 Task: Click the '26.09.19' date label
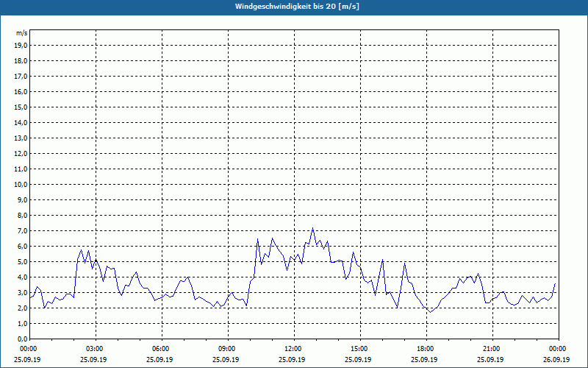coord(556,359)
